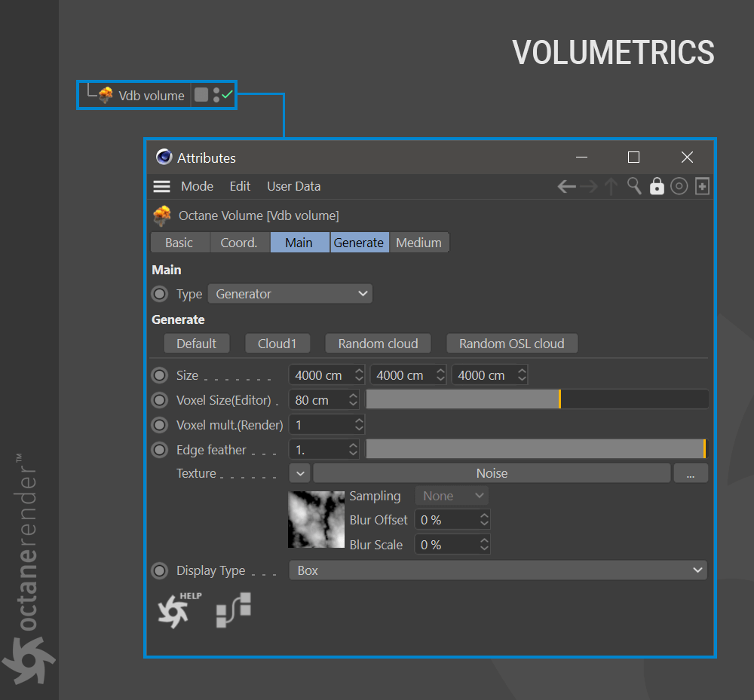This screenshot has height=700, width=754.
Task: Minimize the Attributes window
Action: click(x=582, y=157)
